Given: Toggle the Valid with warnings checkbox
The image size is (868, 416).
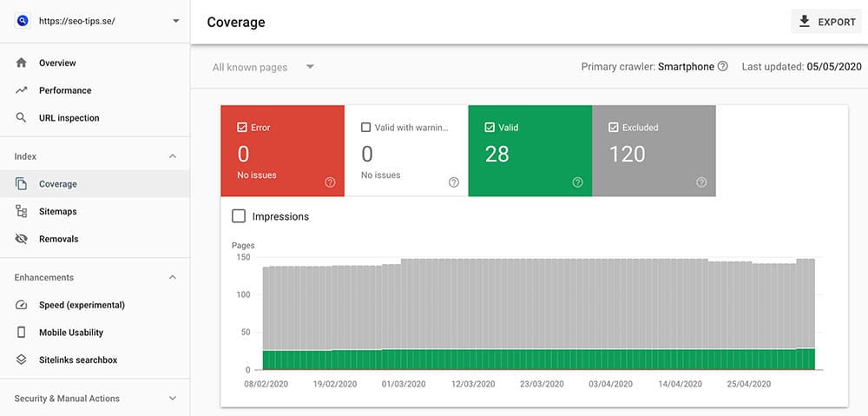Looking at the screenshot, I should 365,128.
